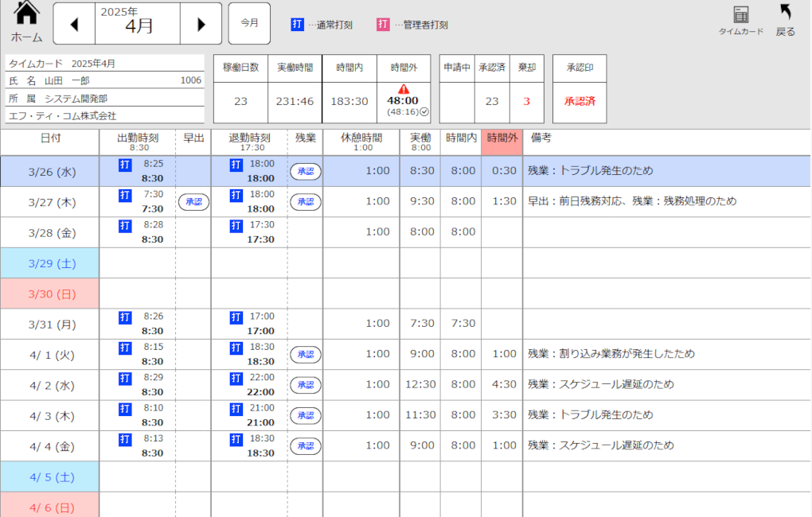Click the clock-in stamp icon for 4/4

pyautogui.click(x=125, y=439)
